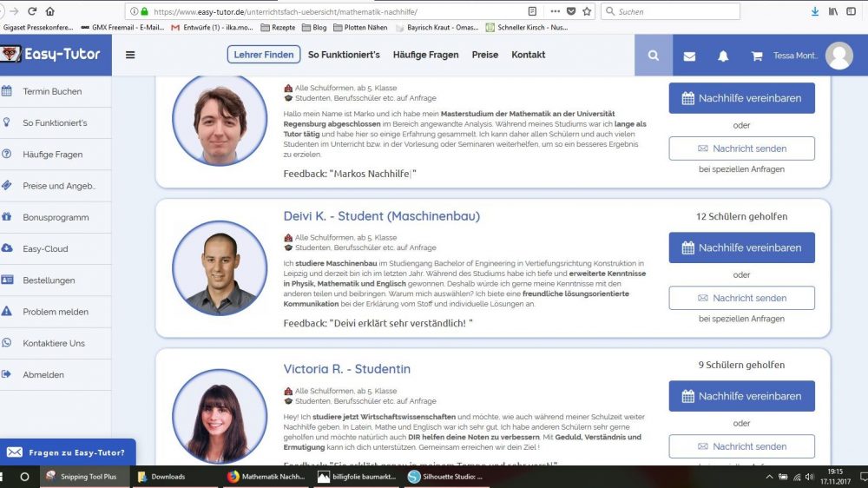Open Rezepte bookmark folder

(278, 27)
